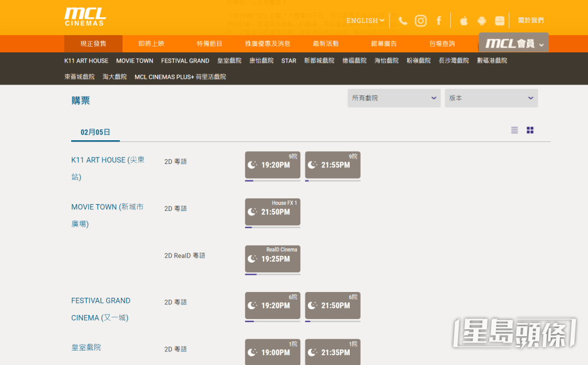This screenshot has width=588, height=365.
Task: Click the MCL Cinemas logo
Action: tap(85, 17)
